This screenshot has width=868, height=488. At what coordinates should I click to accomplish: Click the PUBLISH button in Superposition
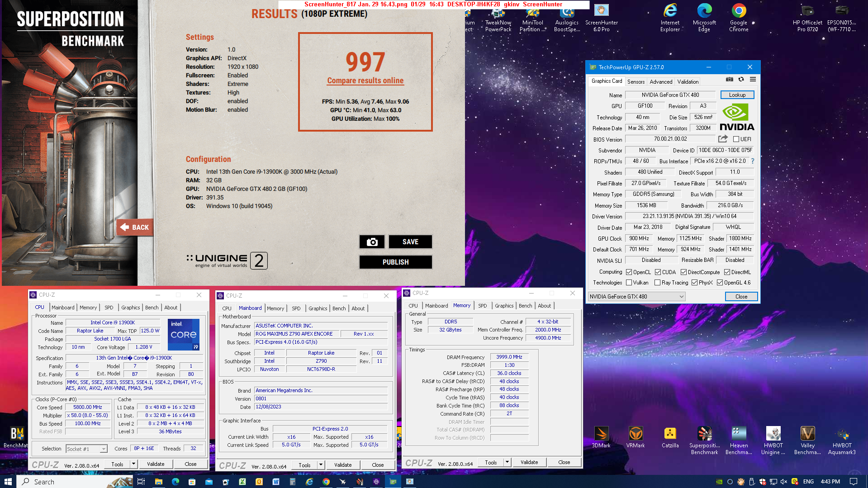pos(396,262)
